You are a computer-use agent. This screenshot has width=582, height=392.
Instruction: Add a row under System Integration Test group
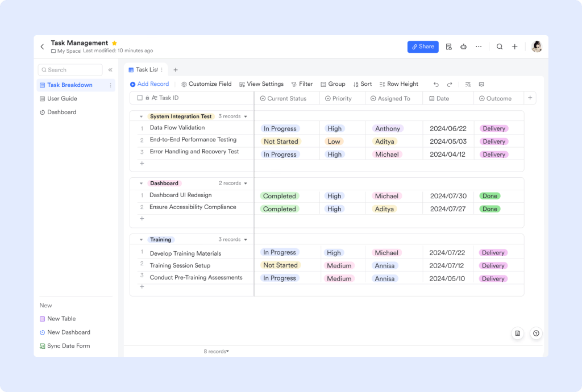[x=142, y=164]
